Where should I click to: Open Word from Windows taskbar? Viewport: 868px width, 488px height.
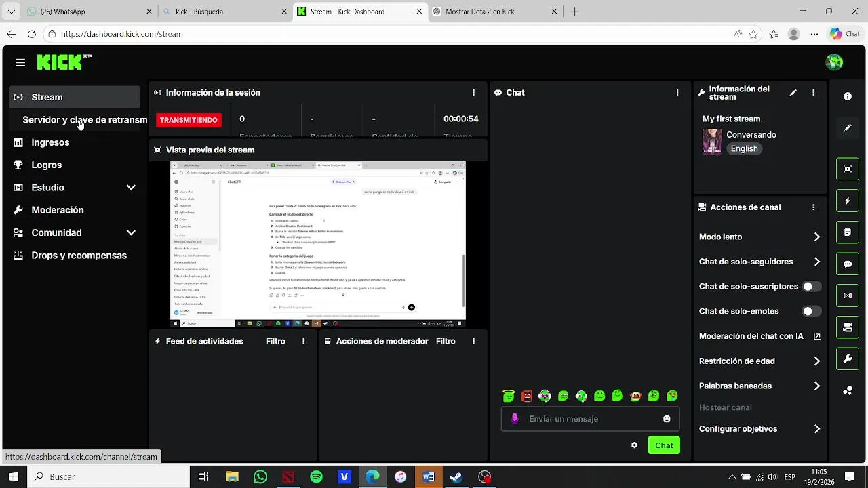coord(429,477)
